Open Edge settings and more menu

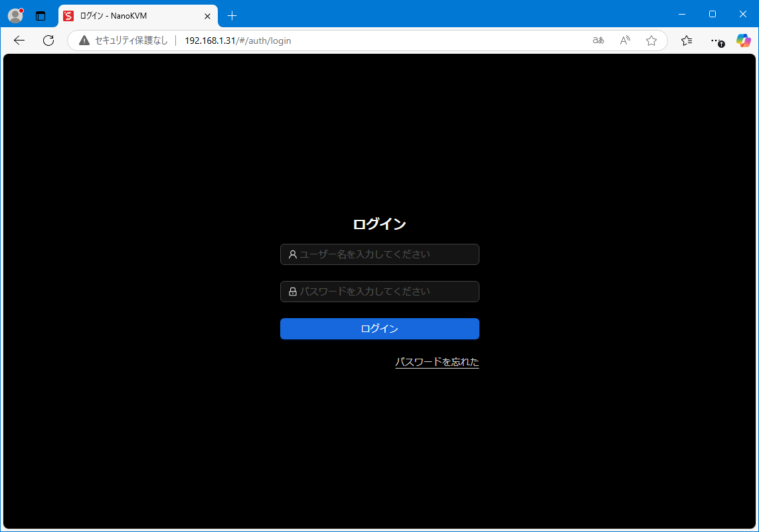(x=715, y=41)
